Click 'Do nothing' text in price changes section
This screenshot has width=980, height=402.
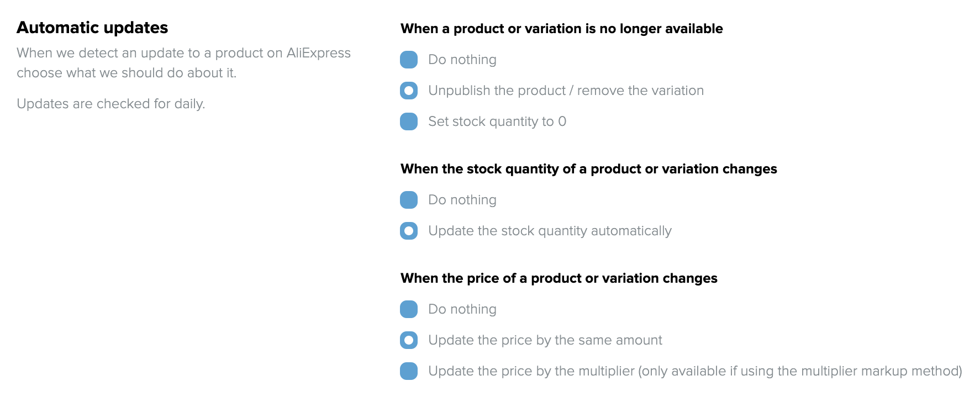[462, 309]
